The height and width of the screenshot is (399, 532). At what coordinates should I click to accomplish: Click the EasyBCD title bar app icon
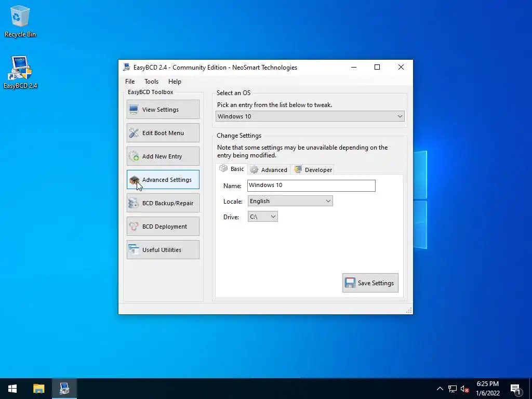click(x=127, y=67)
